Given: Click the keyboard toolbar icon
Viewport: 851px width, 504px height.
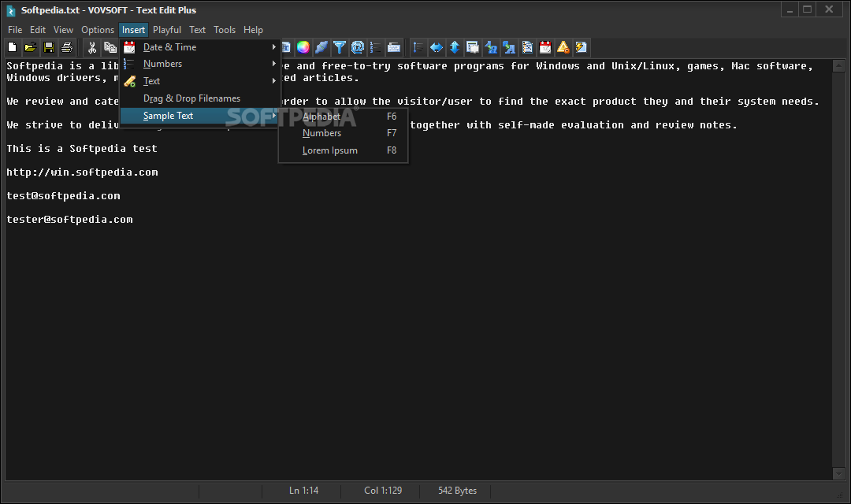Looking at the screenshot, I should pos(394,48).
